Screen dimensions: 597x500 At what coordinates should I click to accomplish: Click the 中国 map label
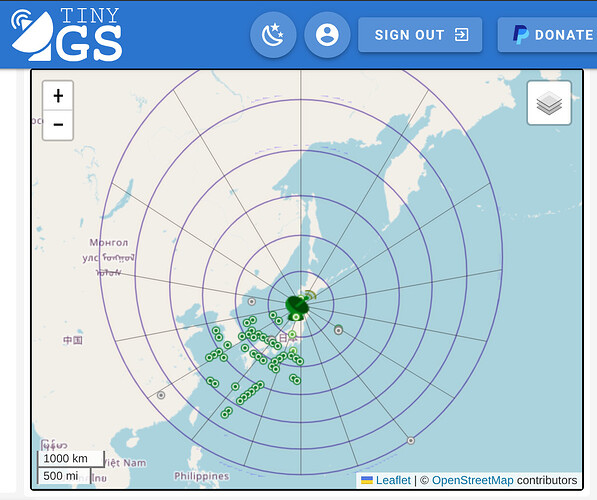point(72,340)
